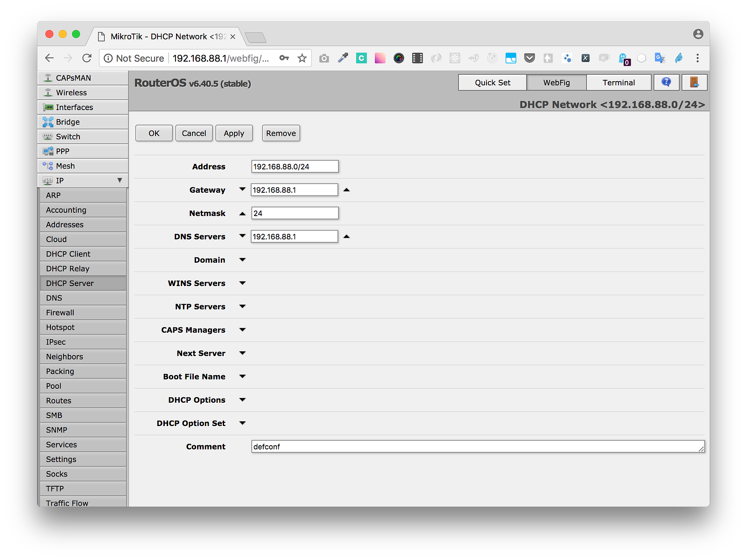
Task: Open the PPP menu item
Action: click(x=83, y=151)
